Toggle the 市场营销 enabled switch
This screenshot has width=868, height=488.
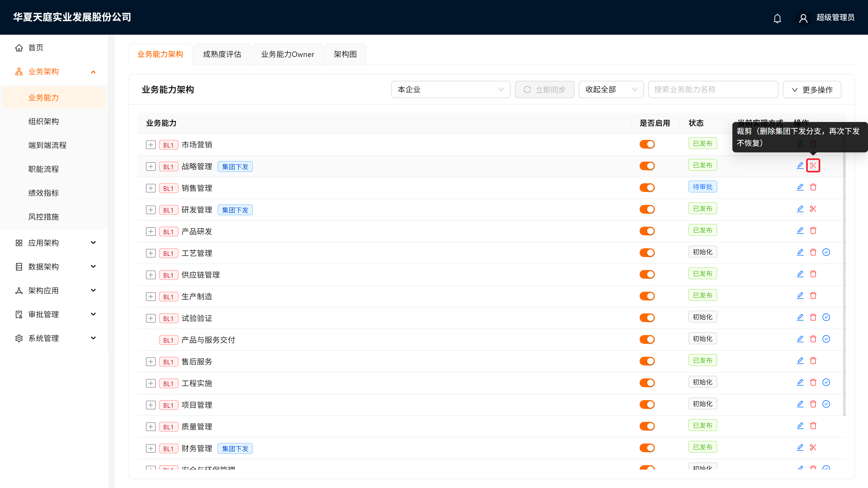pos(647,144)
